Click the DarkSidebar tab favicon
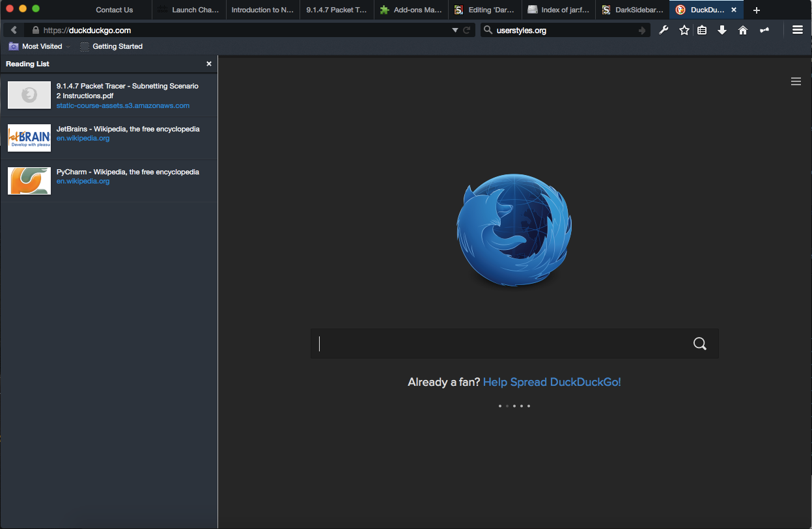Screen dimensions: 812x529 [607, 10]
